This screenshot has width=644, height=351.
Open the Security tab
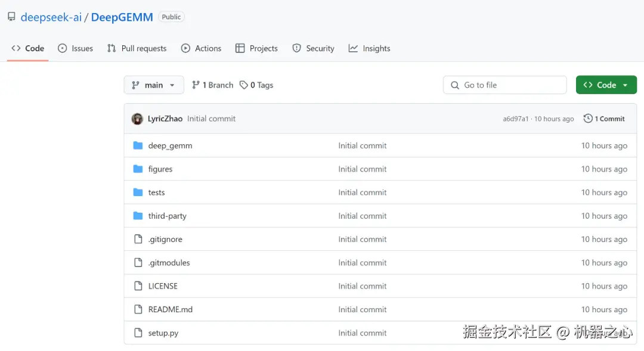pyautogui.click(x=314, y=48)
